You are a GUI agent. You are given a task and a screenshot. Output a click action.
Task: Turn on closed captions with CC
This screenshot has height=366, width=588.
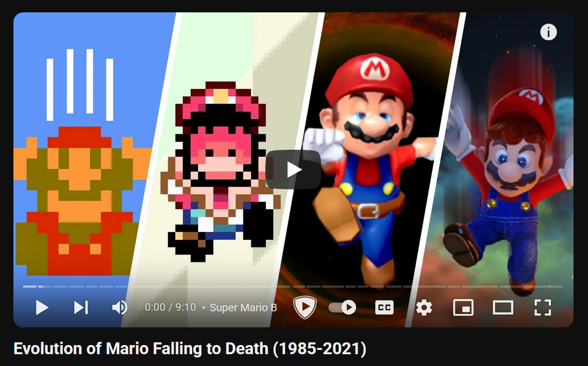point(384,308)
